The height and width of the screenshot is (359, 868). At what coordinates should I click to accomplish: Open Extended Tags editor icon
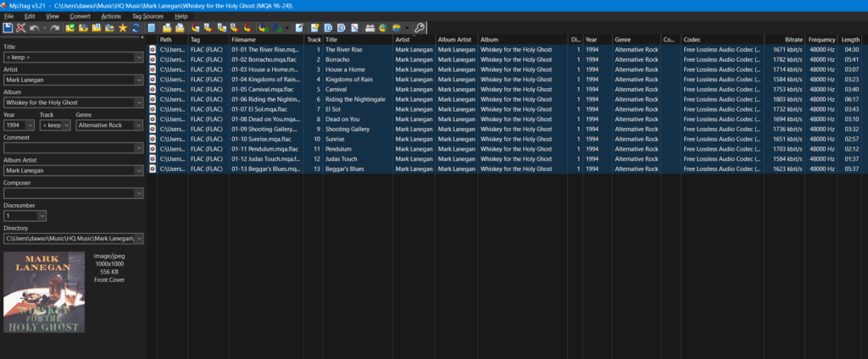[x=299, y=28]
